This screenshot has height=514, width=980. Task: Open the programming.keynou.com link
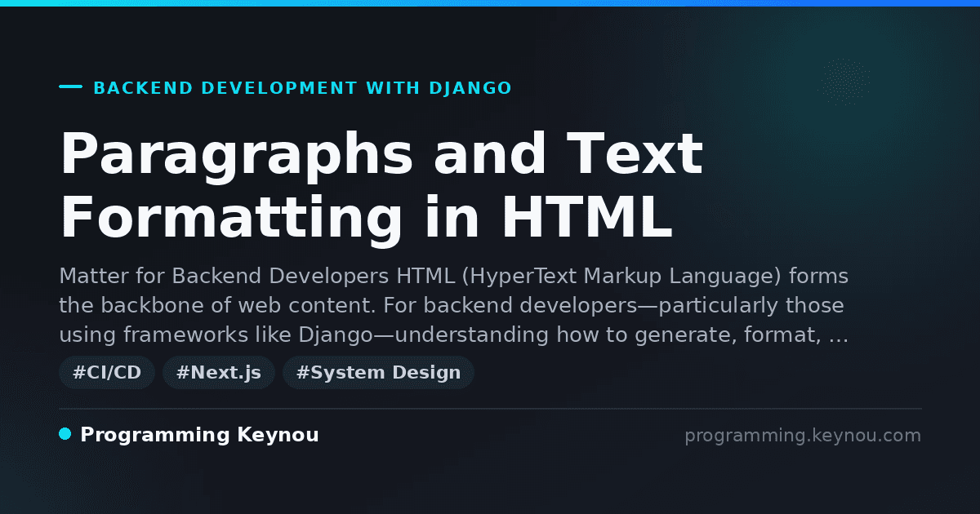[803, 436]
